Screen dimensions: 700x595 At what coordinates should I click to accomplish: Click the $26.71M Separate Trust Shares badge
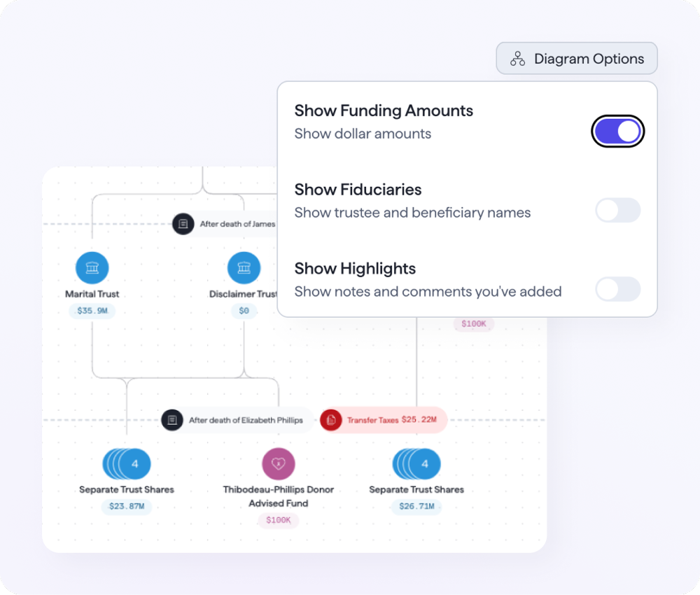(x=416, y=506)
